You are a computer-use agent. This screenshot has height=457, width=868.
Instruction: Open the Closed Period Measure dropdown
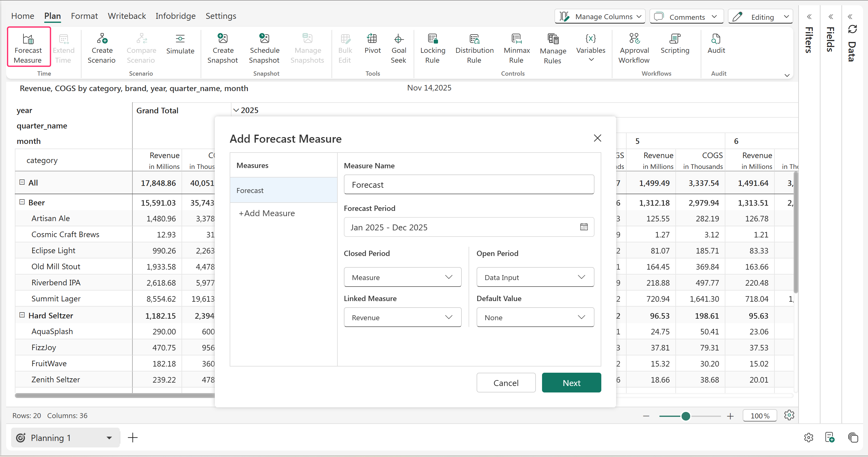pyautogui.click(x=402, y=277)
